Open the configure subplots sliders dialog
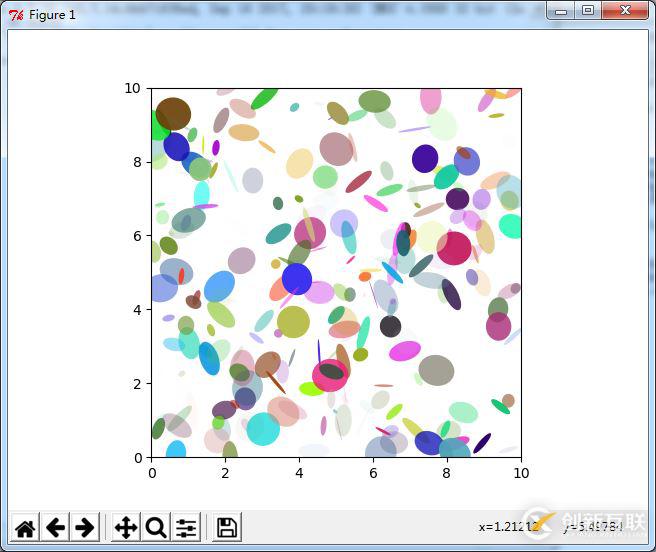656x552 pixels. (186, 527)
